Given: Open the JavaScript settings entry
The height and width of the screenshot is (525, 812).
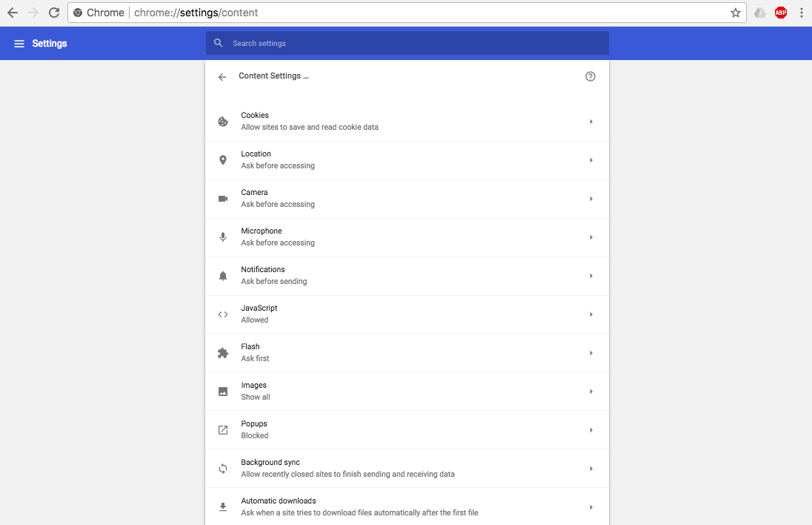Looking at the screenshot, I should pyautogui.click(x=407, y=314).
